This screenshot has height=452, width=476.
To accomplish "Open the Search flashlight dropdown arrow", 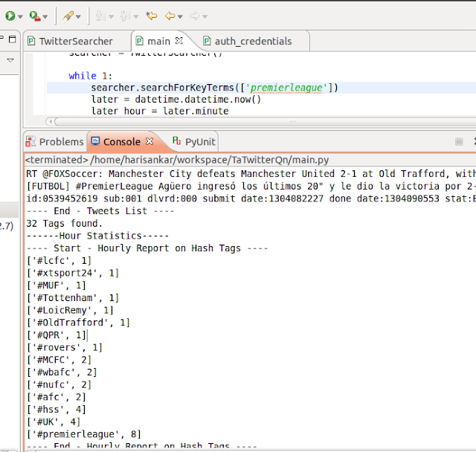I will click(x=78, y=16).
